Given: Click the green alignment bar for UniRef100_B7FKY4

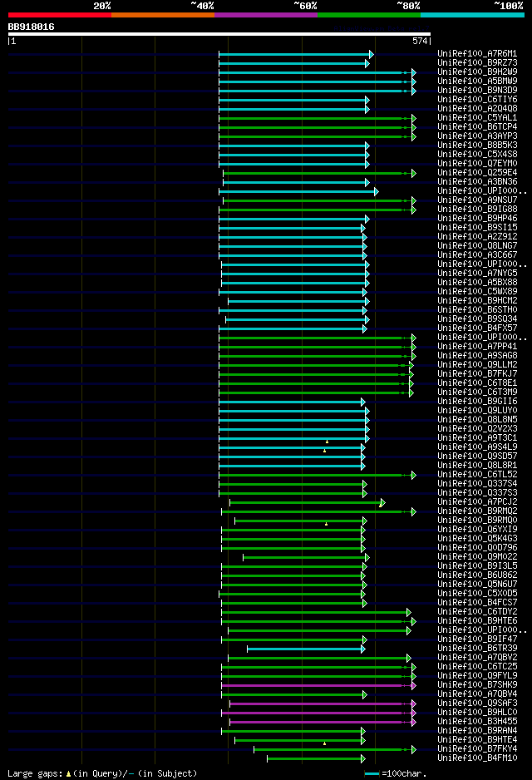Looking at the screenshot, I should click(335, 750).
